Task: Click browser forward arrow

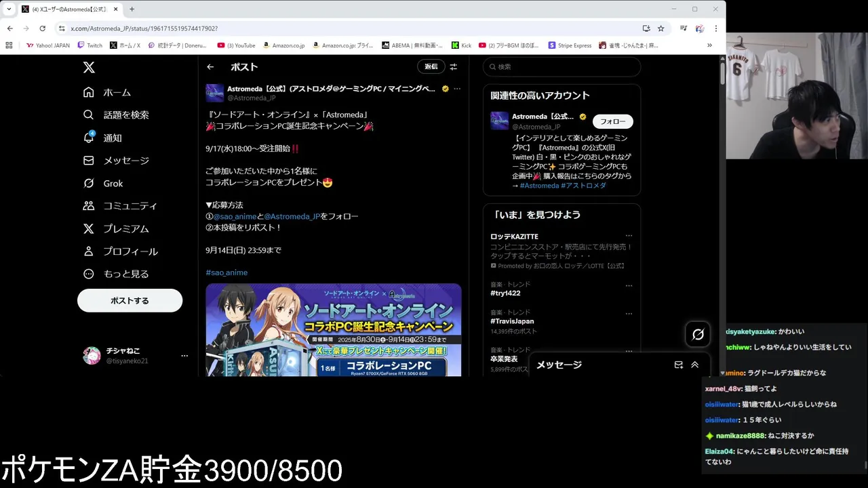Action: 26,28
